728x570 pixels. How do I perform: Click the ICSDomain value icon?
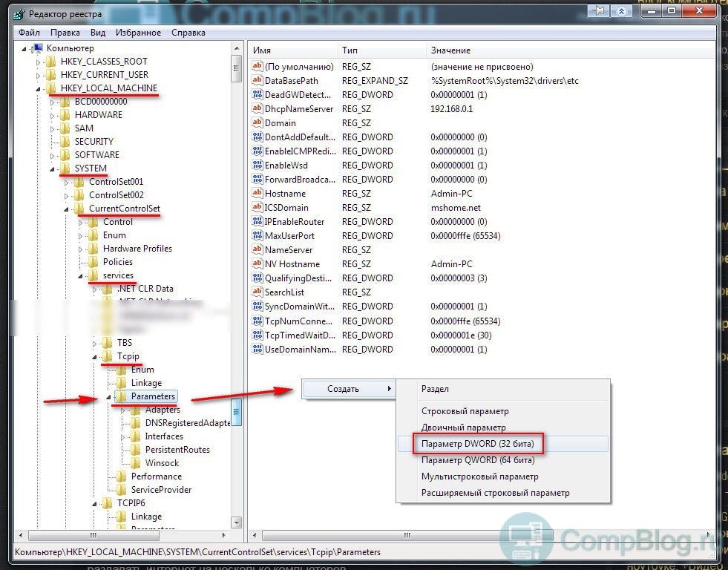click(258, 207)
